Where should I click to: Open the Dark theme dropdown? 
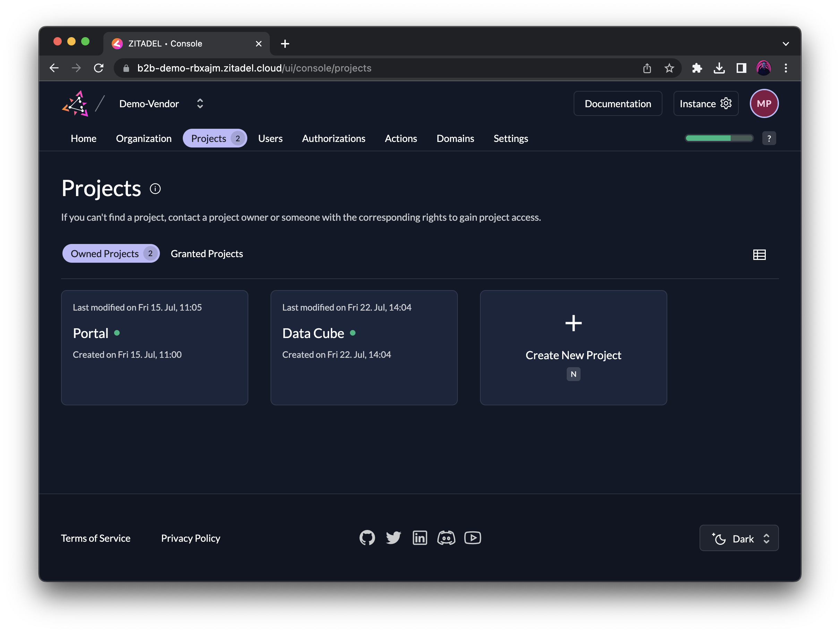[739, 538]
